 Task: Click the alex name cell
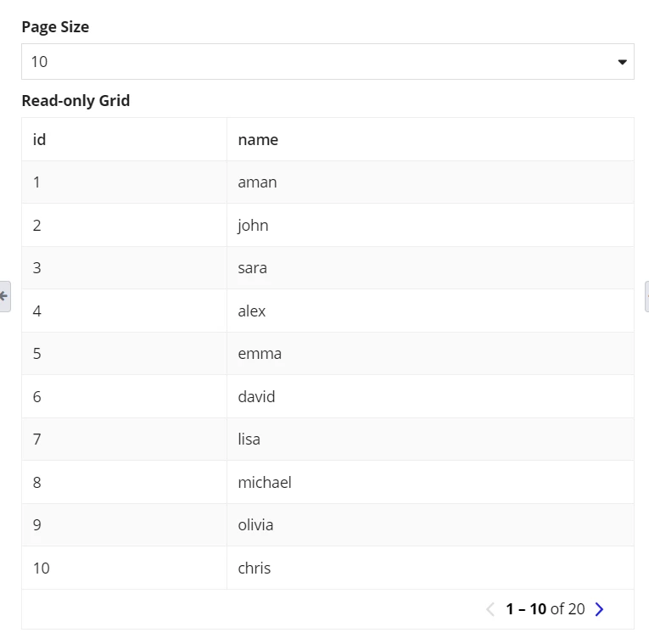(430, 311)
